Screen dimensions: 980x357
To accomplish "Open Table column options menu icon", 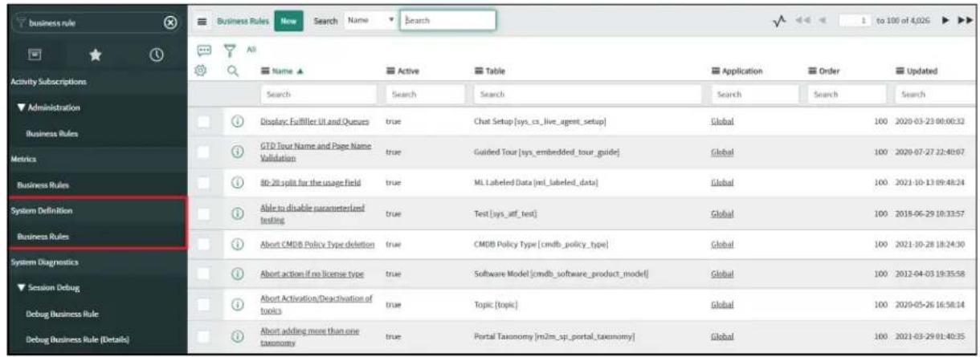I will pyautogui.click(x=479, y=72).
